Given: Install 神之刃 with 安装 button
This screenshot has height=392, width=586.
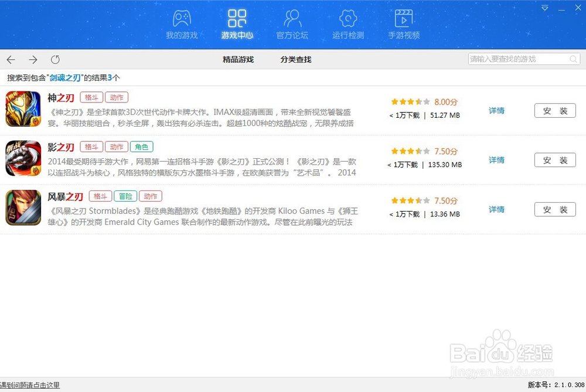Looking at the screenshot, I should click(555, 111).
